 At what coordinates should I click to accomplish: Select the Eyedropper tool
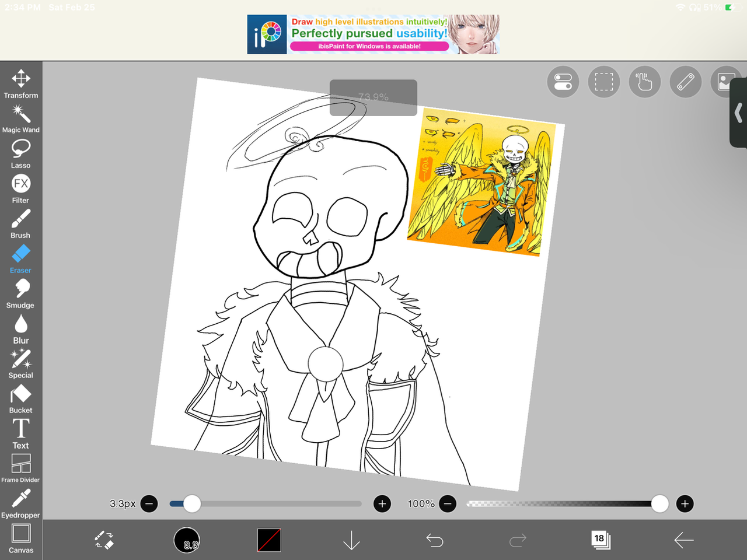pyautogui.click(x=21, y=504)
